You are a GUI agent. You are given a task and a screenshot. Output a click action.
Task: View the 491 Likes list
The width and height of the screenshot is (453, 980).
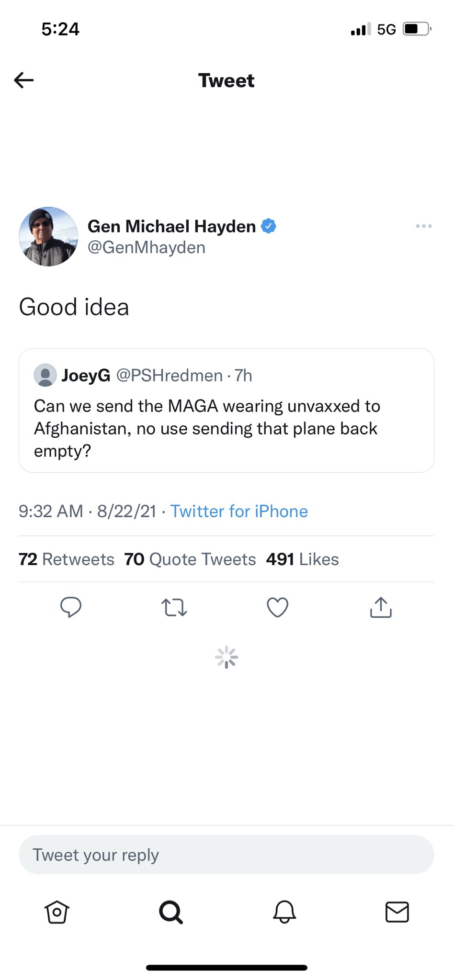pos(303,559)
